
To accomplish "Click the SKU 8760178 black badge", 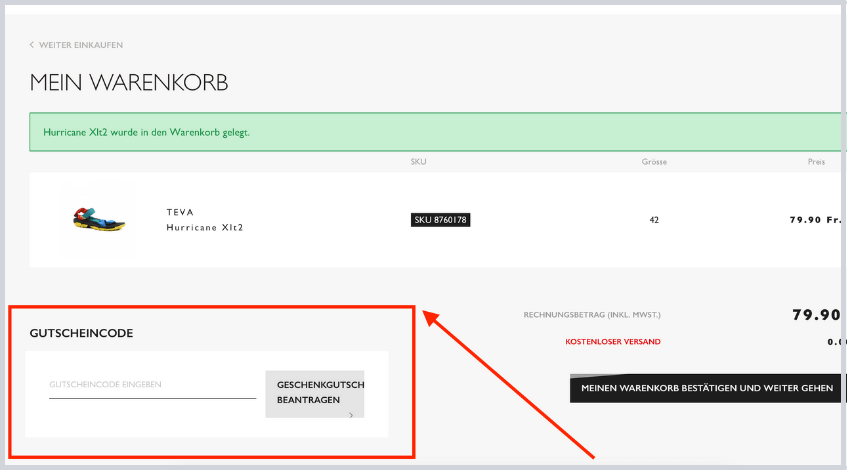I will tap(440, 220).
